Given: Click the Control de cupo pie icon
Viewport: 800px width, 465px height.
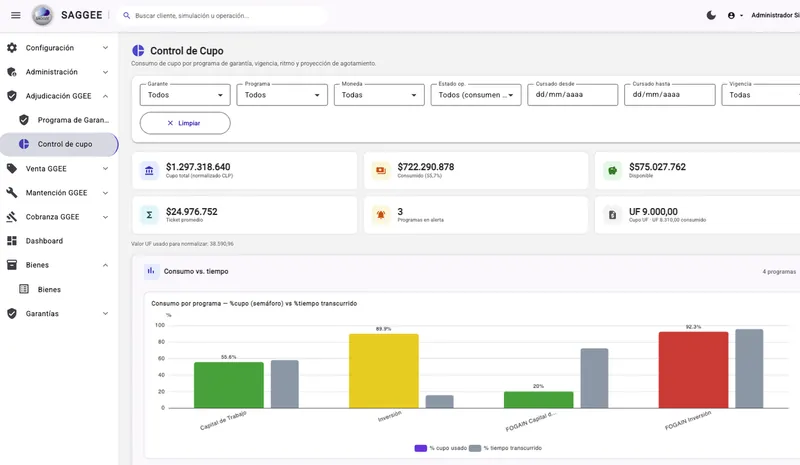Looking at the screenshot, I should click(24, 144).
